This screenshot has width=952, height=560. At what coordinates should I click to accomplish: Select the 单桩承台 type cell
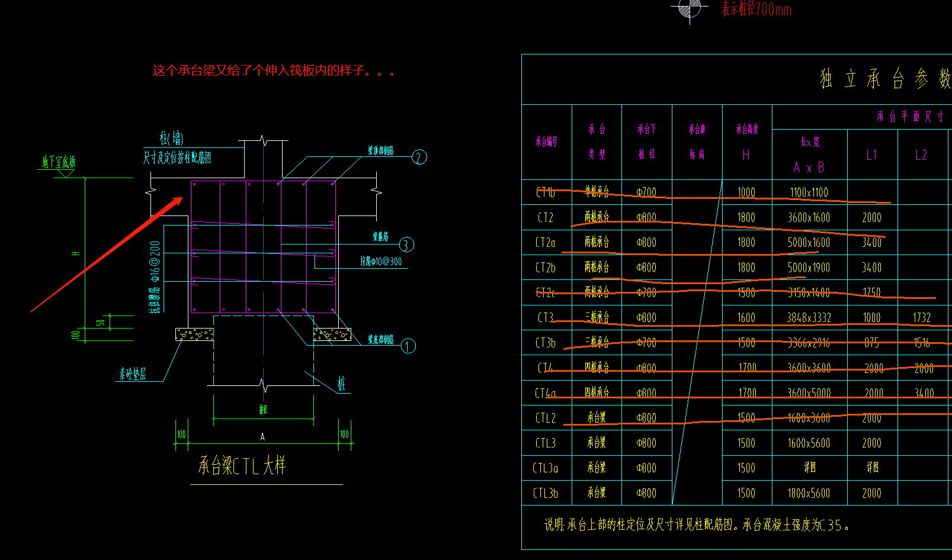pyautogui.click(x=597, y=192)
